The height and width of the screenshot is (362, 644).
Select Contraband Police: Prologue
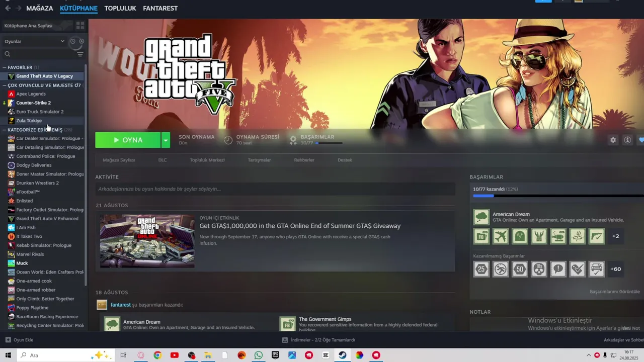[45, 156]
